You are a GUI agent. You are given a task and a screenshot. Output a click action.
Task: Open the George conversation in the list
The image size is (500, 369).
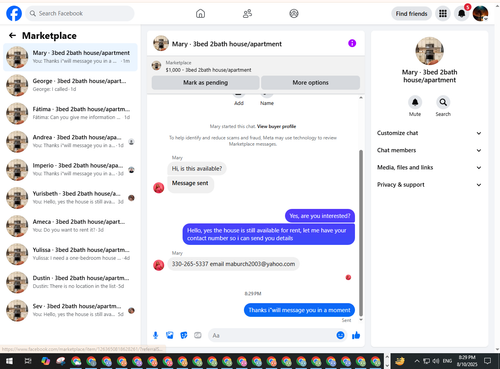coord(70,85)
